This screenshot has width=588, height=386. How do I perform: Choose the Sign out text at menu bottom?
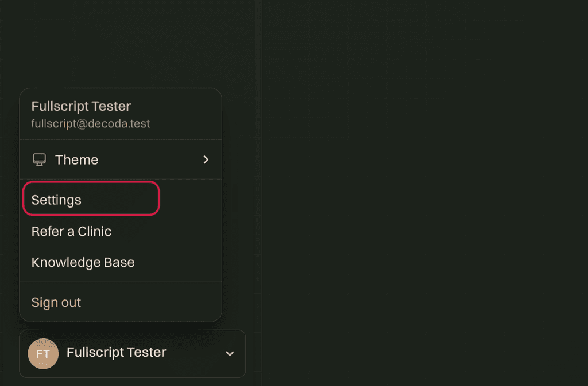click(x=56, y=302)
